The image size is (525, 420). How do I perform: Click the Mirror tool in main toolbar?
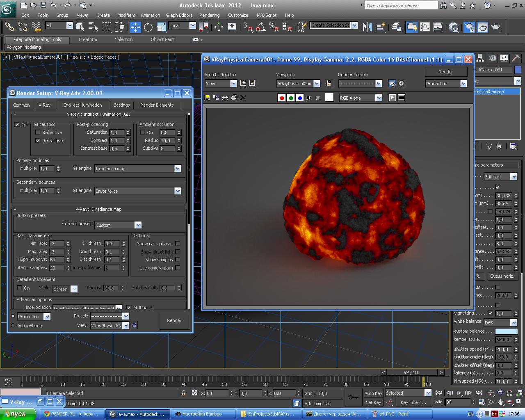coord(367,27)
